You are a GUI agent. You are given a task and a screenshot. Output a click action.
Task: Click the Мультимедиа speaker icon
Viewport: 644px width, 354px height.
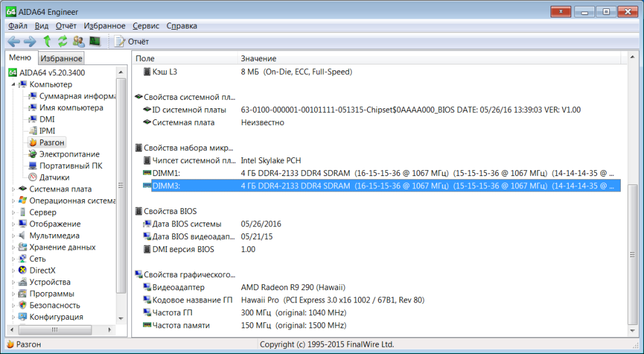click(23, 235)
